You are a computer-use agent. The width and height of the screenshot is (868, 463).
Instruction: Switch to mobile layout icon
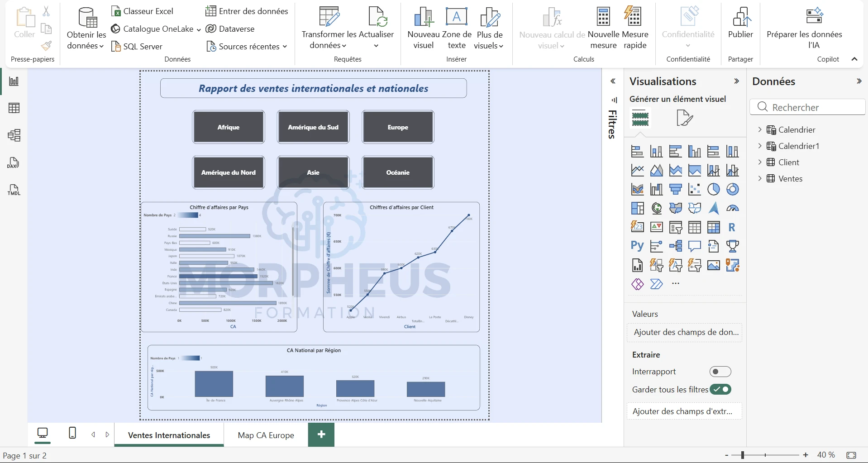(72, 433)
